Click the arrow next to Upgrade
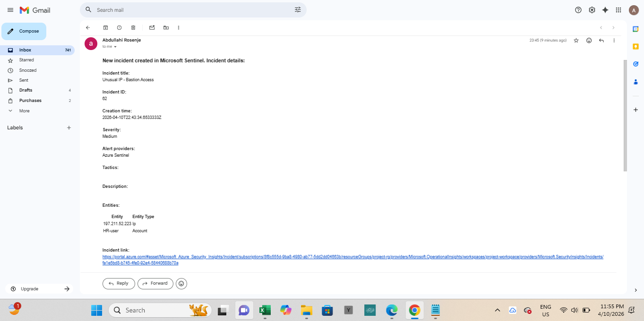The height and width of the screenshot is (321, 644). click(67, 289)
